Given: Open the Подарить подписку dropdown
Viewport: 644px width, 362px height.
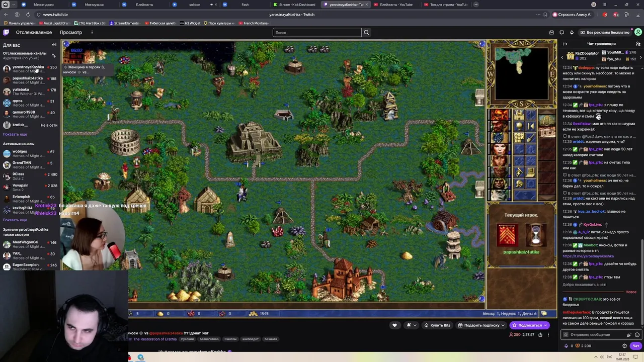Looking at the screenshot, I should (x=481, y=325).
